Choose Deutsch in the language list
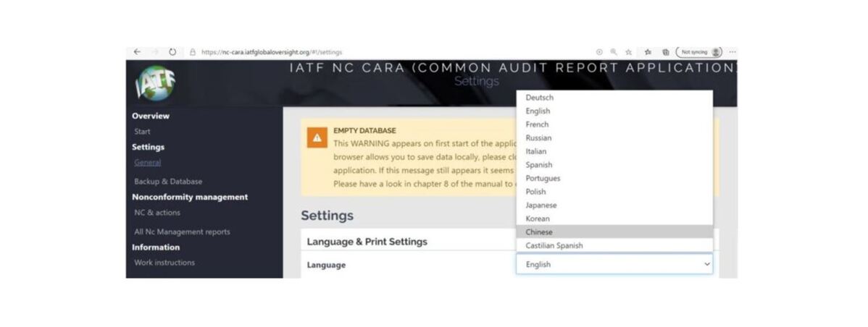The width and height of the screenshot is (868, 327). (x=539, y=98)
